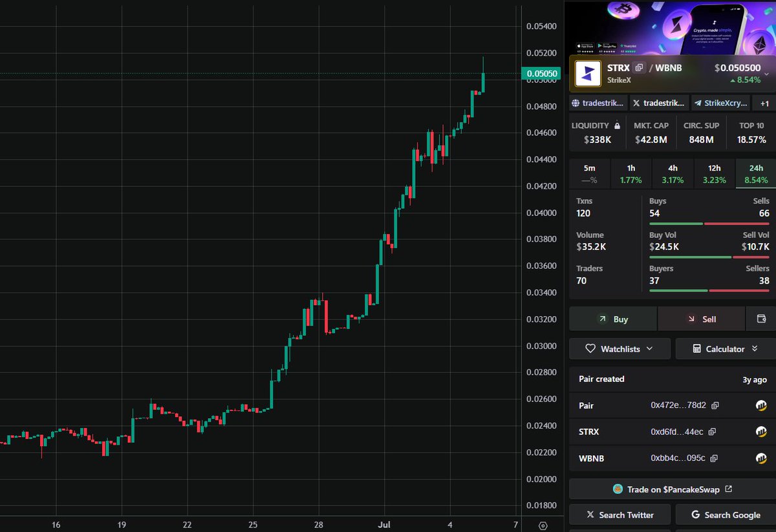Select the 24h timeframe tab
This screenshot has height=532, width=776.
755,174
